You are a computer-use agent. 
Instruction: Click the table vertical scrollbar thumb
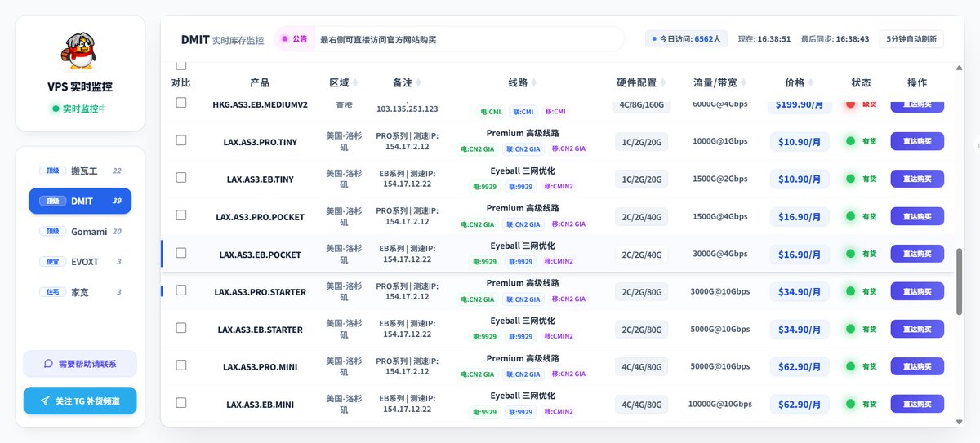click(960, 281)
